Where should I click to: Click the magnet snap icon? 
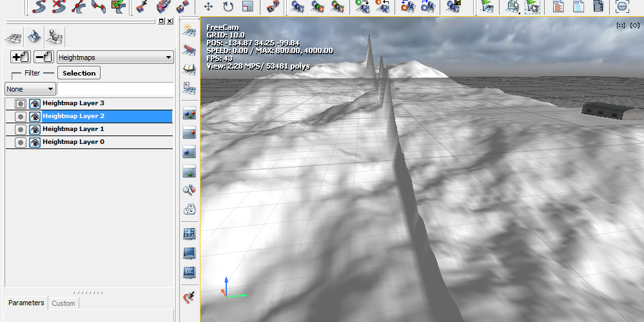(189, 297)
